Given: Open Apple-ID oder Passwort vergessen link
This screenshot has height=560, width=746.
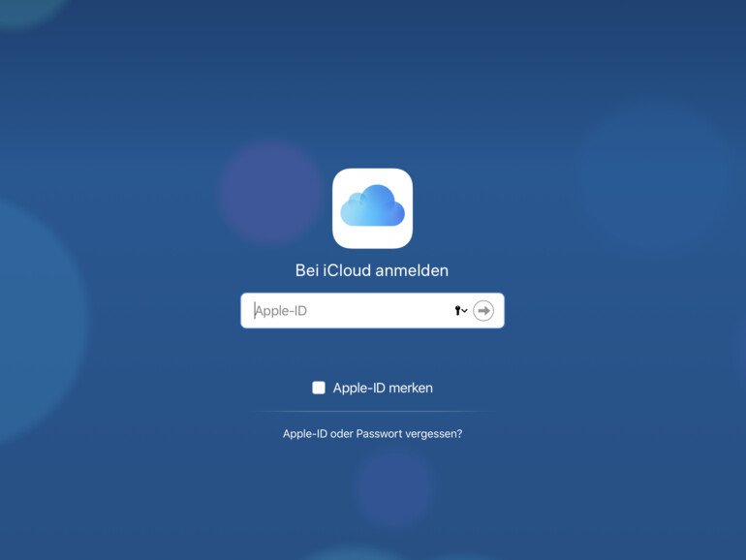Looking at the screenshot, I should (373, 434).
